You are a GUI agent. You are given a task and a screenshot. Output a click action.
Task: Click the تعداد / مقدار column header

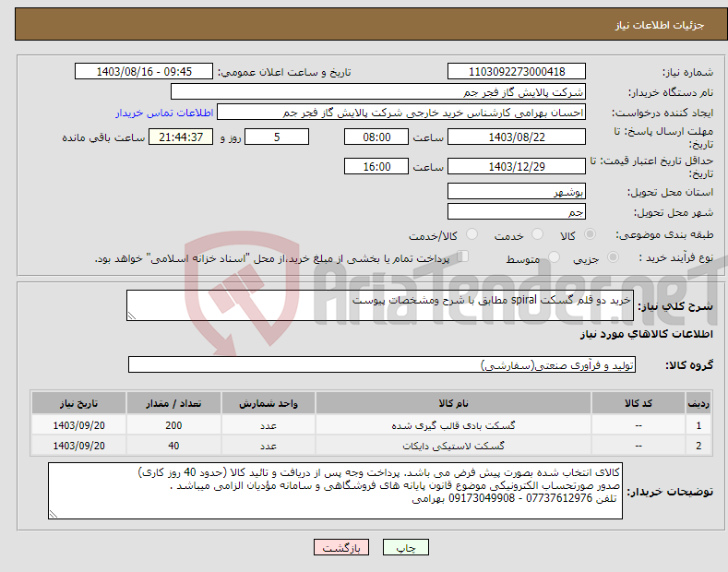click(x=173, y=403)
